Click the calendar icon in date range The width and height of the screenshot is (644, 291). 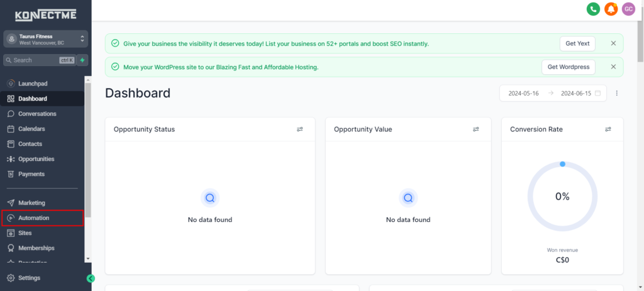(x=597, y=93)
